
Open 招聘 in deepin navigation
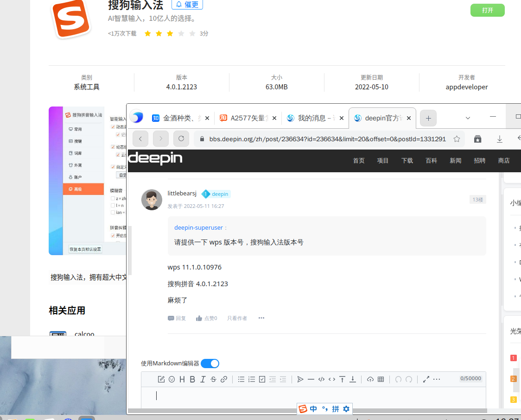pyautogui.click(x=479, y=161)
